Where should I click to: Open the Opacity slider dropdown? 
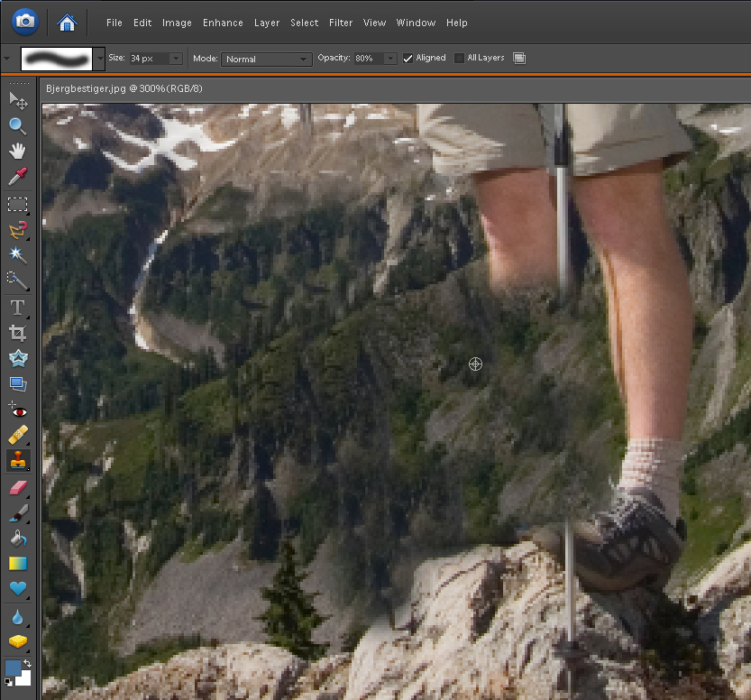point(390,59)
